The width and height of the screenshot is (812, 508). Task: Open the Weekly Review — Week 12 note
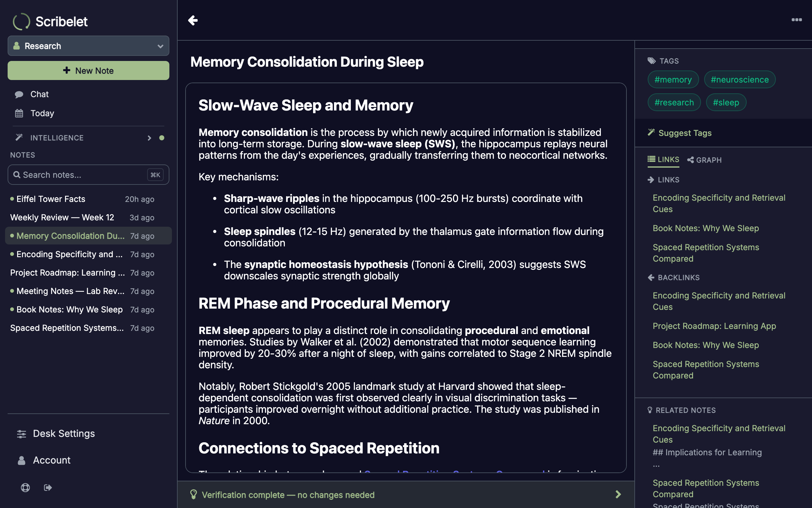point(88,217)
